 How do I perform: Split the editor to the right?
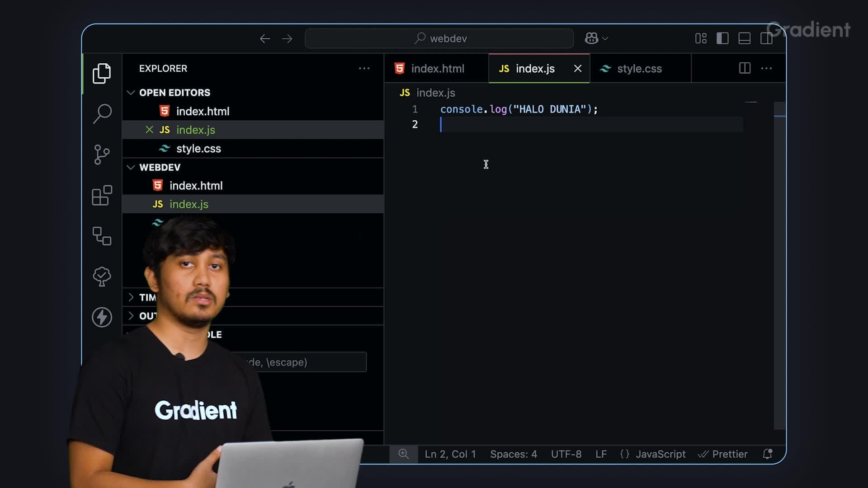pyautogui.click(x=745, y=68)
